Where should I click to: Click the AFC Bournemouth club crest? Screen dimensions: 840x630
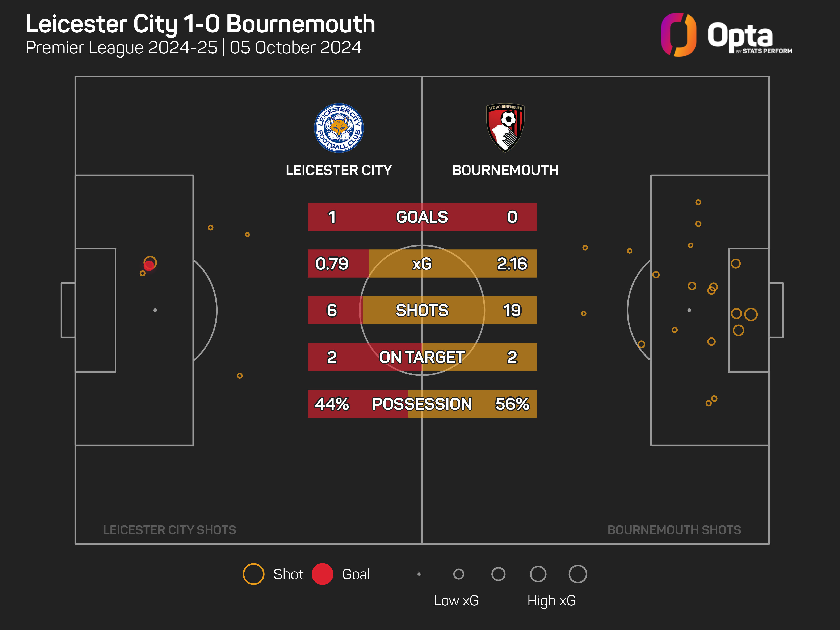coord(505,128)
